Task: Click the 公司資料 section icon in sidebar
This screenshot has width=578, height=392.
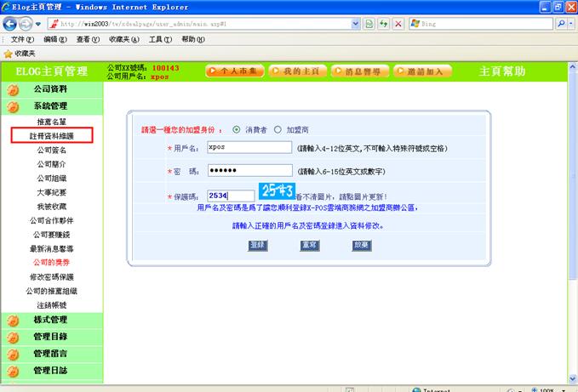Action: [x=13, y=89]
